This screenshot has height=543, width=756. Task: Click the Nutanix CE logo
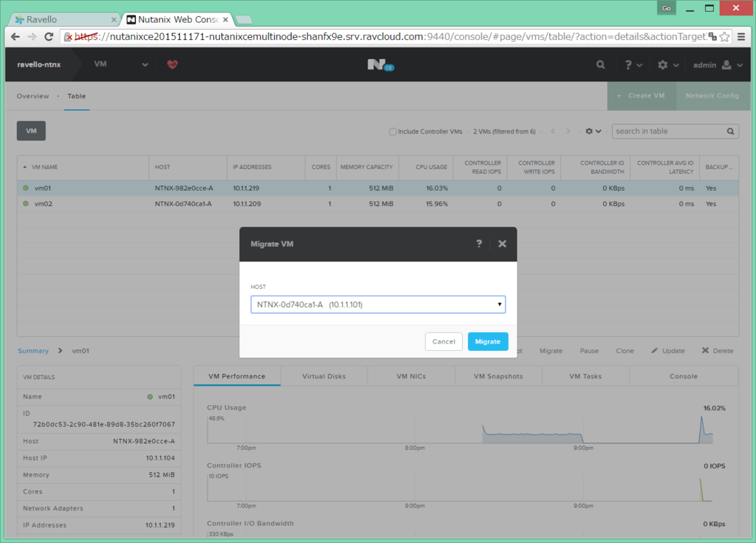tap(380, 65)
